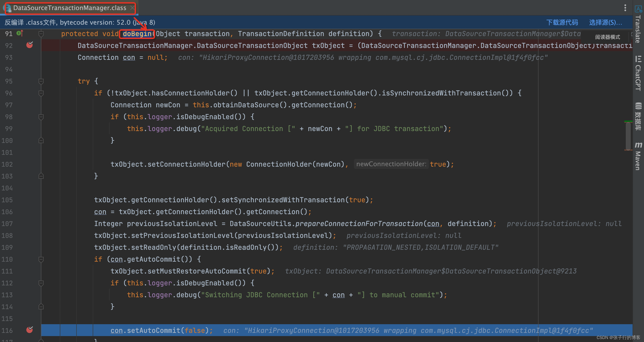Viewport: 644px width, 342px height.
Task: Click the 选择源(S)... link
Action: [x=605, y=22]
